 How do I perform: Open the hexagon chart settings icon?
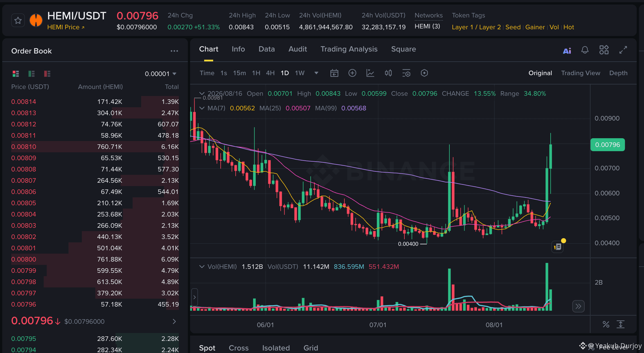point(424,73)
